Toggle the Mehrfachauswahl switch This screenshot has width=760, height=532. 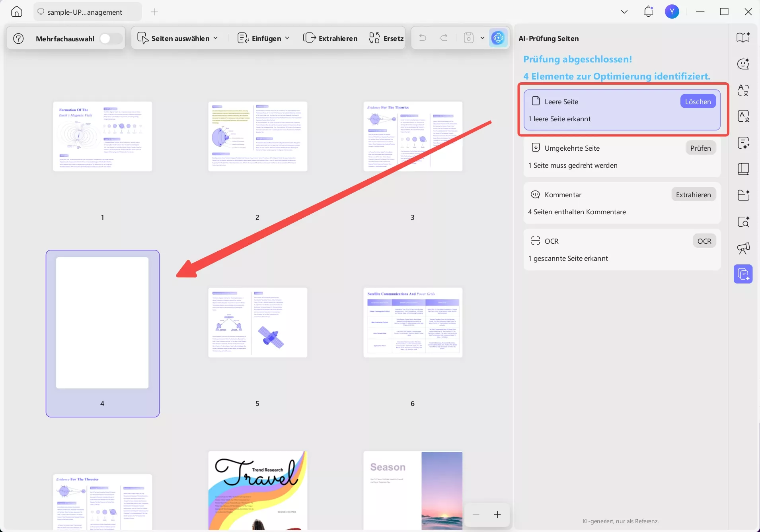(x=111, y=39)
